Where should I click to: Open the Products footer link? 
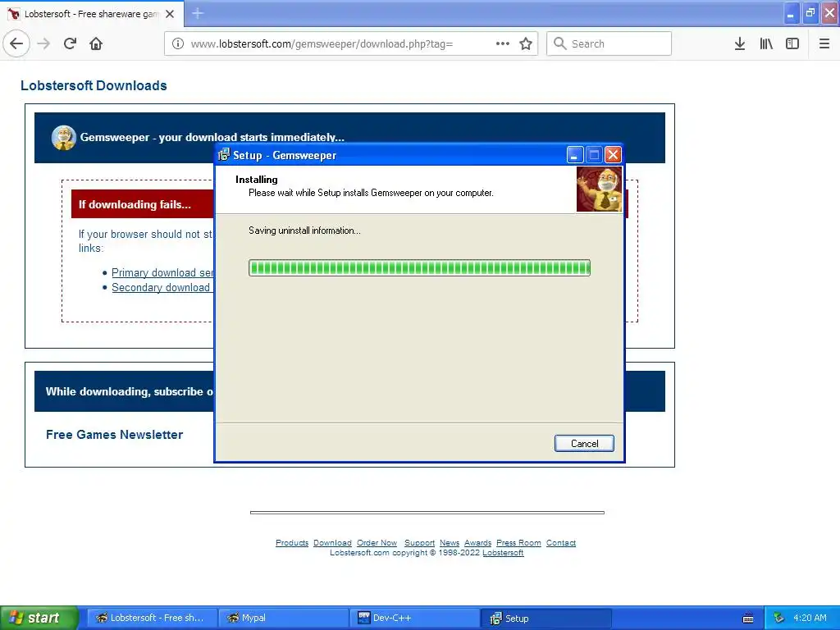click(x=292, y=543)
